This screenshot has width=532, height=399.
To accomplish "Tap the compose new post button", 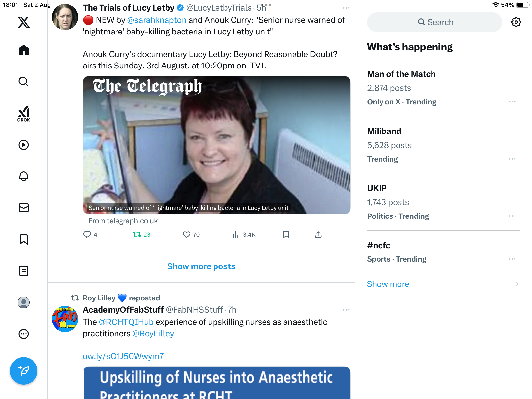I will [x=24, y=371].
